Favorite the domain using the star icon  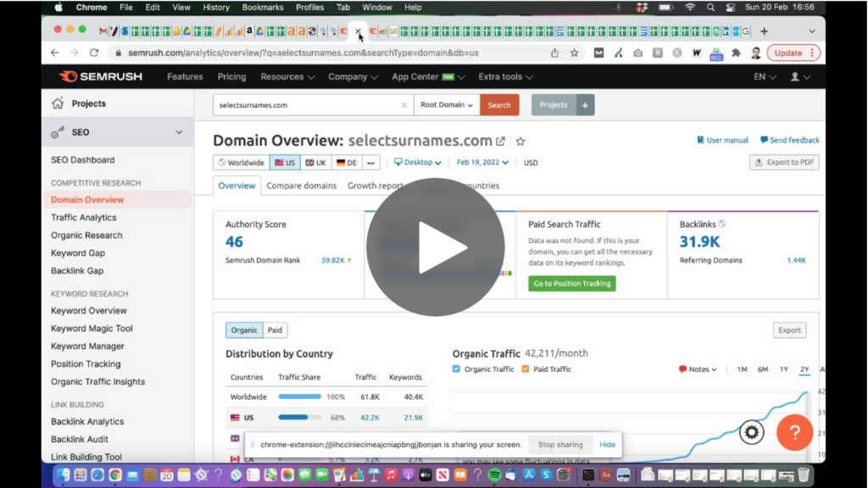pyautogui.click(x=520, y=141)
